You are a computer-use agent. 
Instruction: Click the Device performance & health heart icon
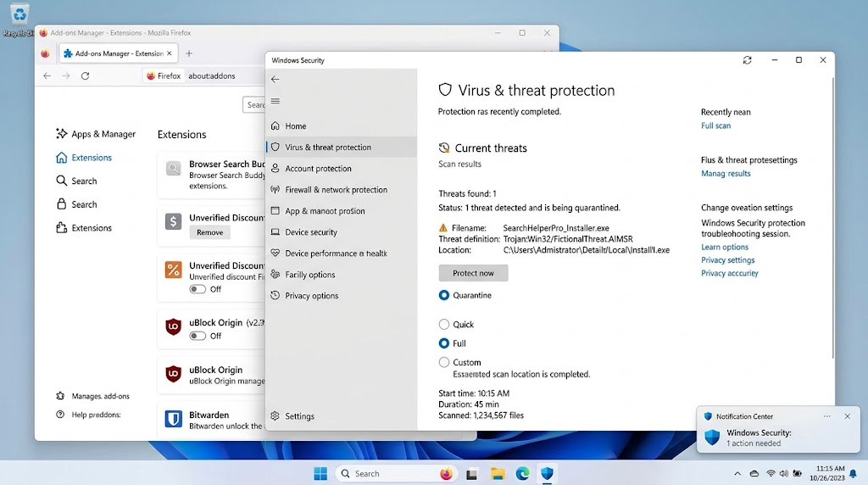point(275,253)
